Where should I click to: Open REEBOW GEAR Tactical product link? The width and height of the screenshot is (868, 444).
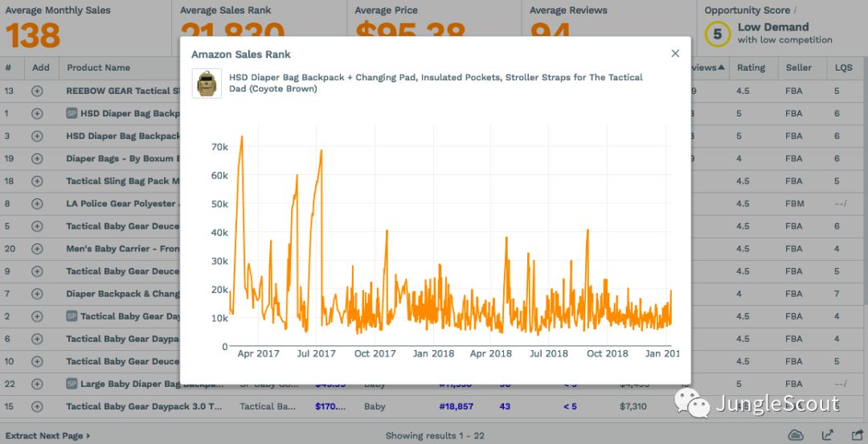tap(123, 91)
